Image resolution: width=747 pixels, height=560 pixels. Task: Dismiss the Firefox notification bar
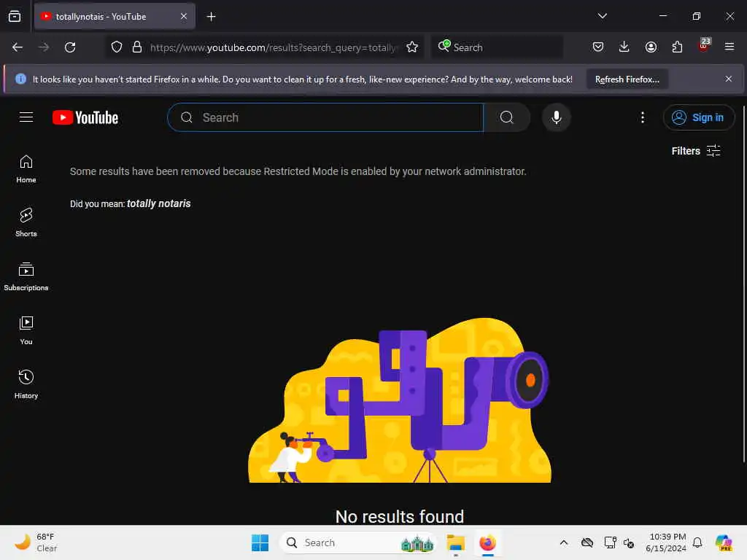[x=729, y=79]
